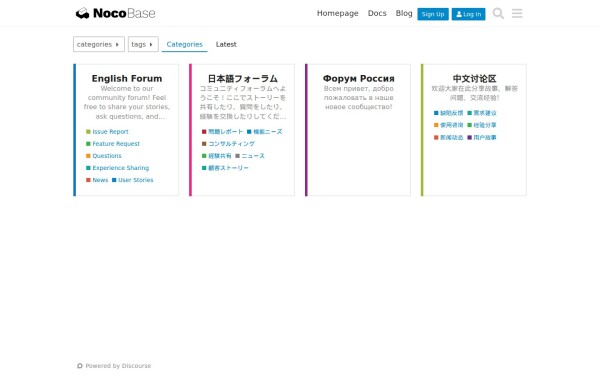Open the 中文讨论区 category
The height and width of the screenshot is (375, 600).
click(x=474, y=78)
